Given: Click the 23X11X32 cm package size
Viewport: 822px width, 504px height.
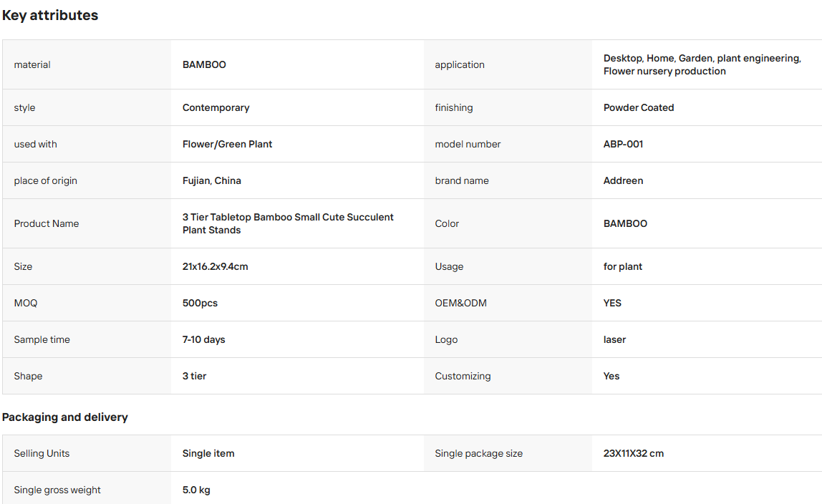Looking at the screenshot, I should click(x=633, y=453).
